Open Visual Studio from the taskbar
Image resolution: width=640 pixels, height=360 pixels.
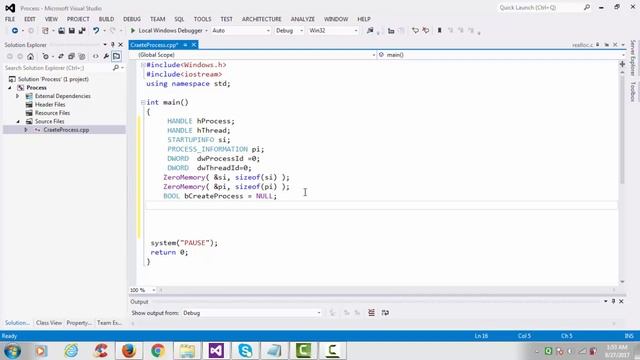[x=216, y=351]
